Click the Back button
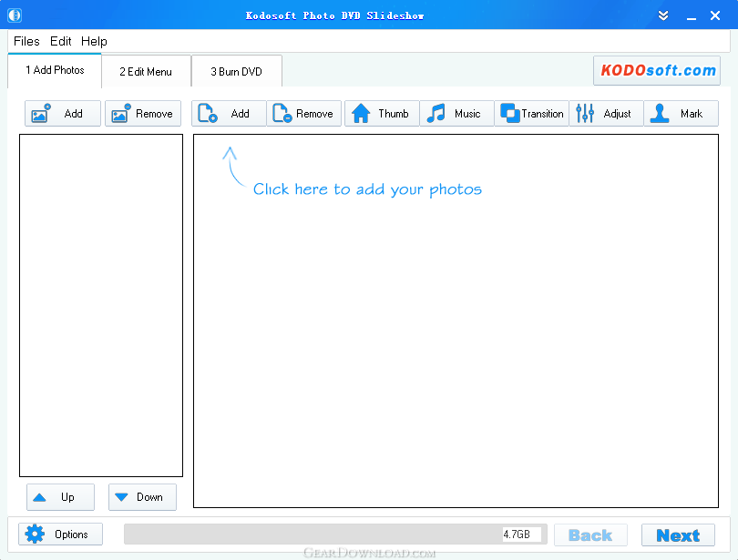Image resolution: width=738 pixels, height=560 pixels. (590, 535)
